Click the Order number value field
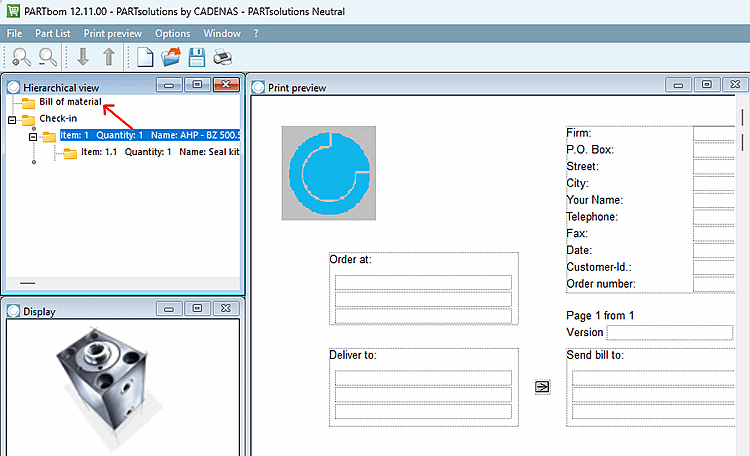 tap(714, 284)
